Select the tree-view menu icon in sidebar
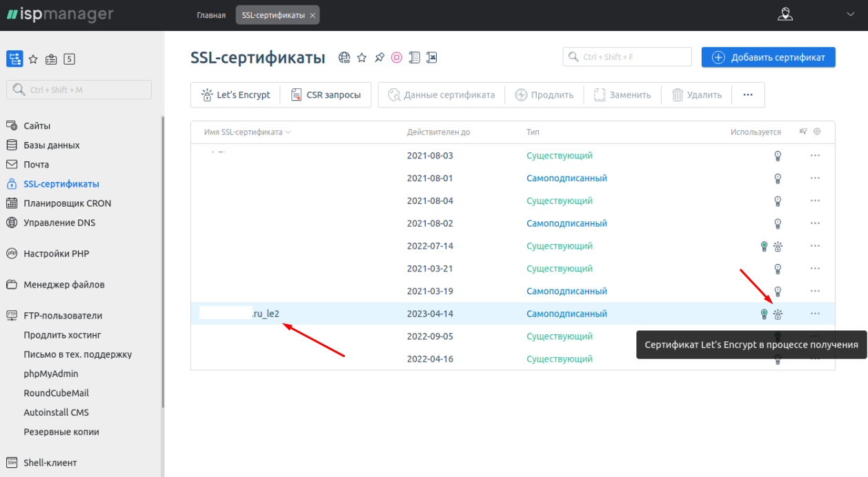868x477 pixels. coord(14,59)
